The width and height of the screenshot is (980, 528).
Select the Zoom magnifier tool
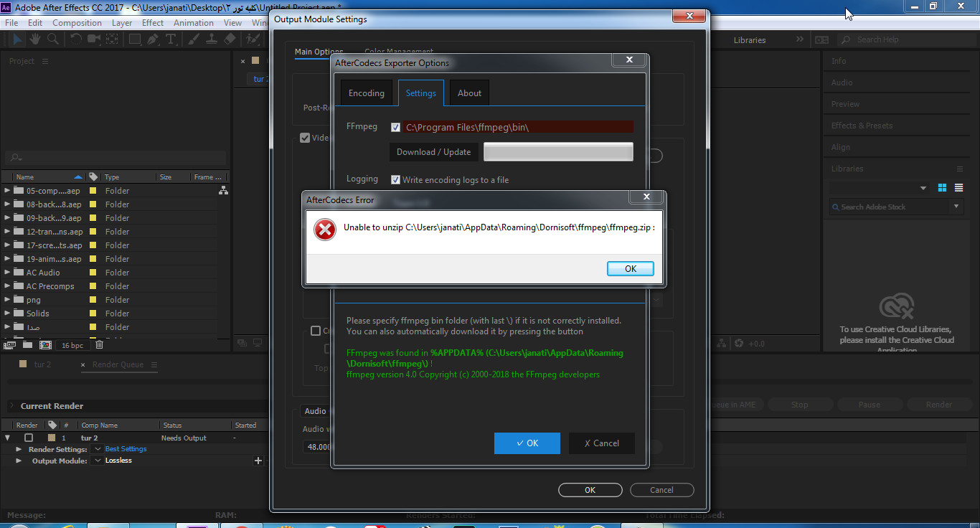(x=54, y=39)
